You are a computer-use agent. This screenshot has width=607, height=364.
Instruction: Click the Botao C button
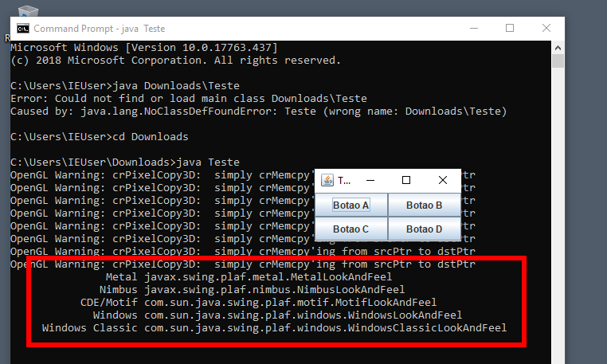point(351,229)
